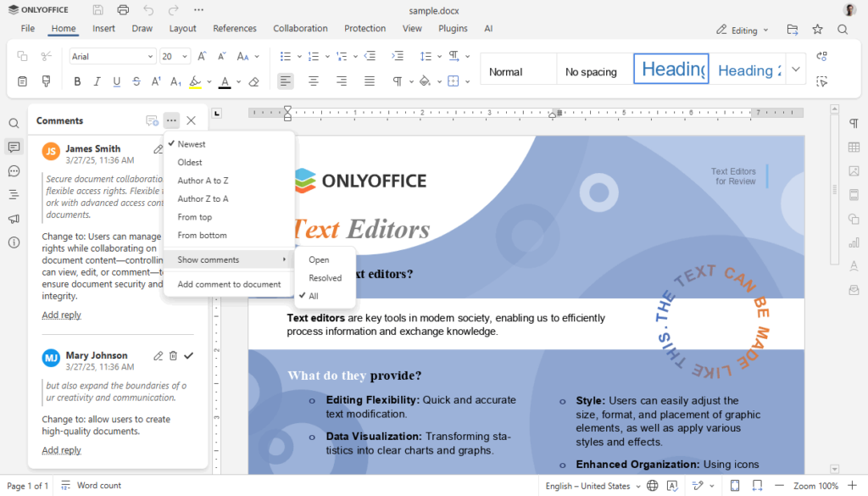Open Paragraph settings in the right sidebar
868x496 pixels.
pos(854,123)
